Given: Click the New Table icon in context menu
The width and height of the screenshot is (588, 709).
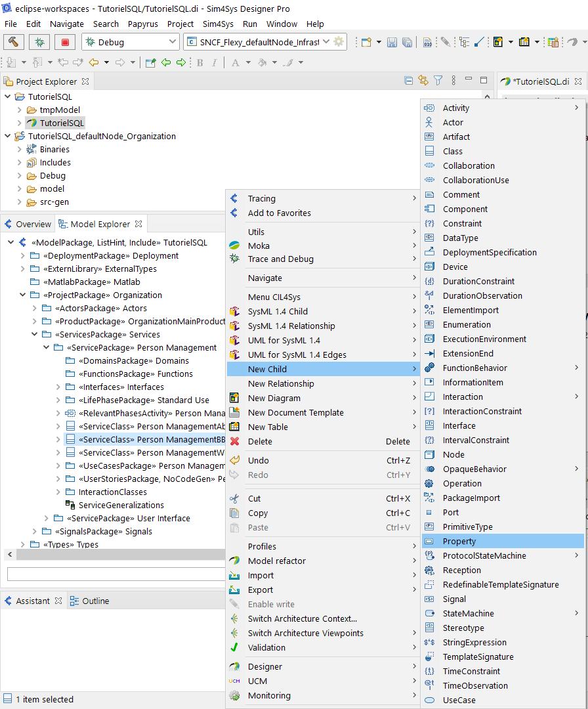Looking at the screenshot, I should pos(234,427).
